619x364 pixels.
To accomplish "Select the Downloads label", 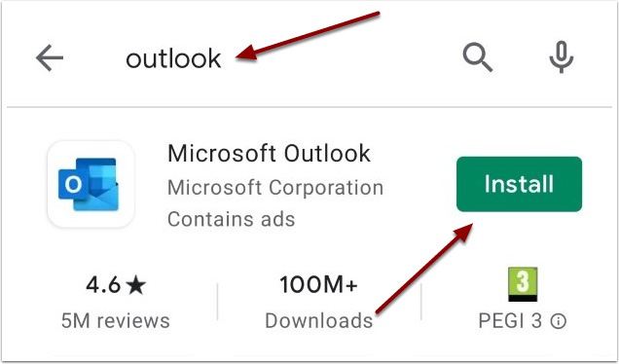I will click(x=319, y=320).
